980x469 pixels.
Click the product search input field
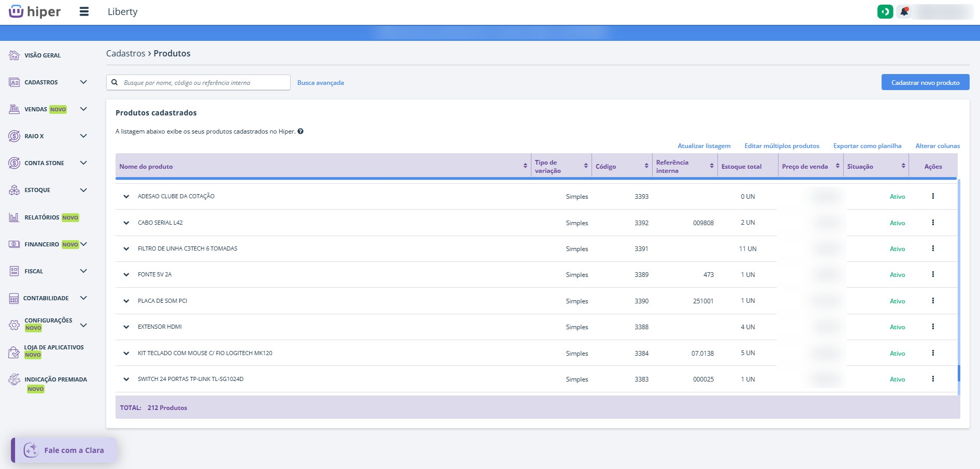[x=198, y=82]
